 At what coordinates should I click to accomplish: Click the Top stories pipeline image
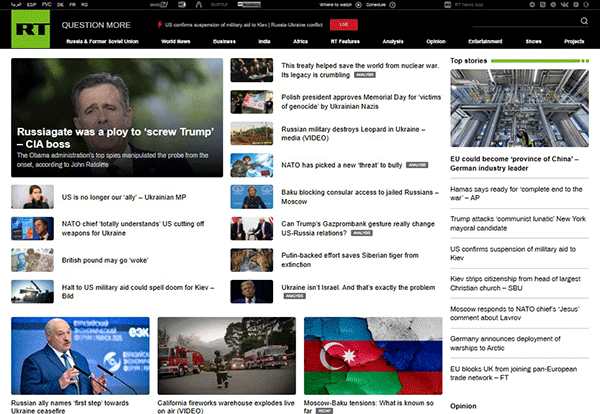(519, 108)
